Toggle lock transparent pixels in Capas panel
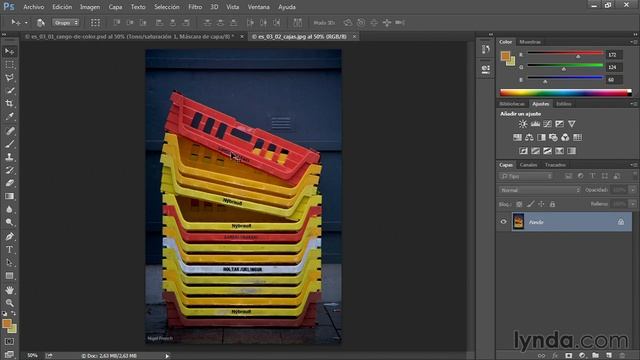 519,204
